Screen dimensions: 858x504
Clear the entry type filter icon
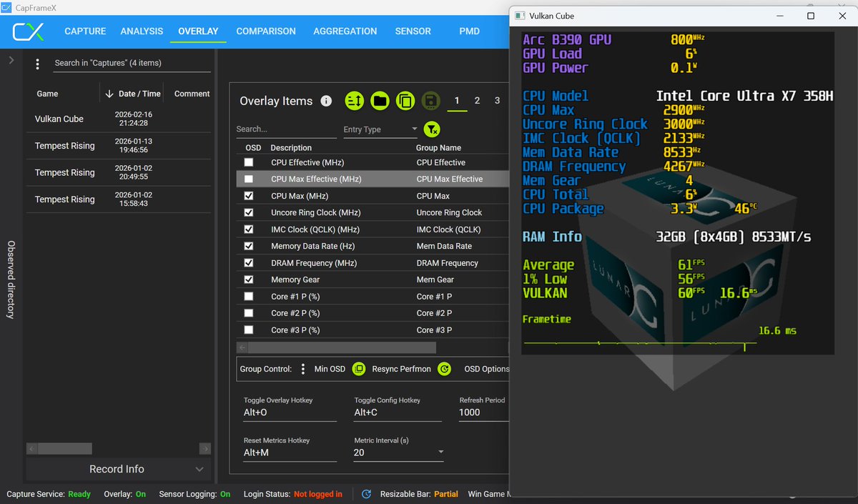[432, 129]
